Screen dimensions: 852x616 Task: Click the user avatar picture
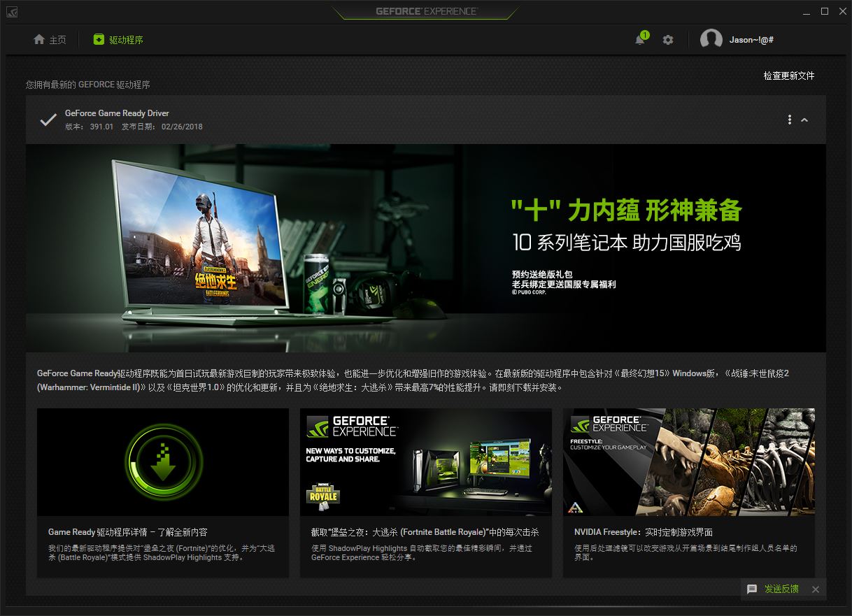coord(711,40)
